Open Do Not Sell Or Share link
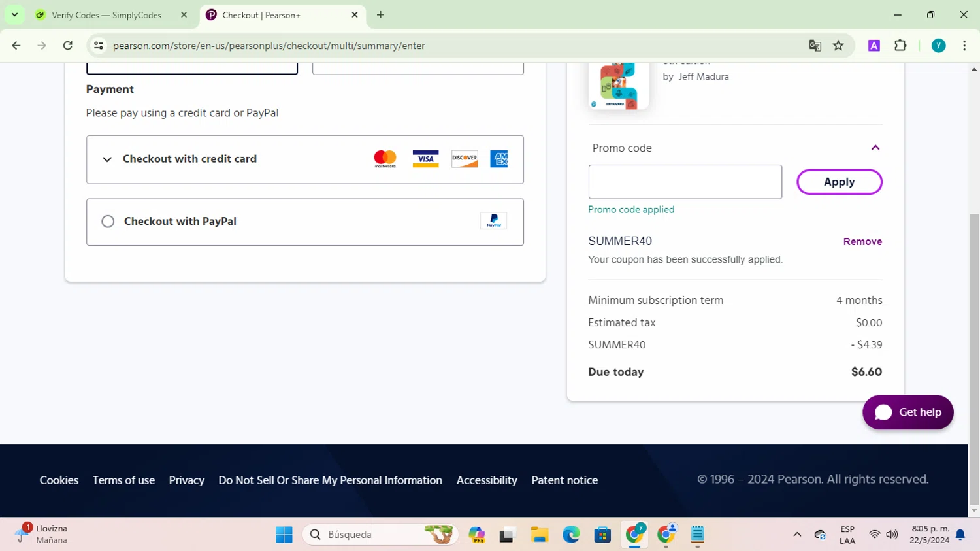The height and width of the screenshot is (551, 980). click(330, 480)
